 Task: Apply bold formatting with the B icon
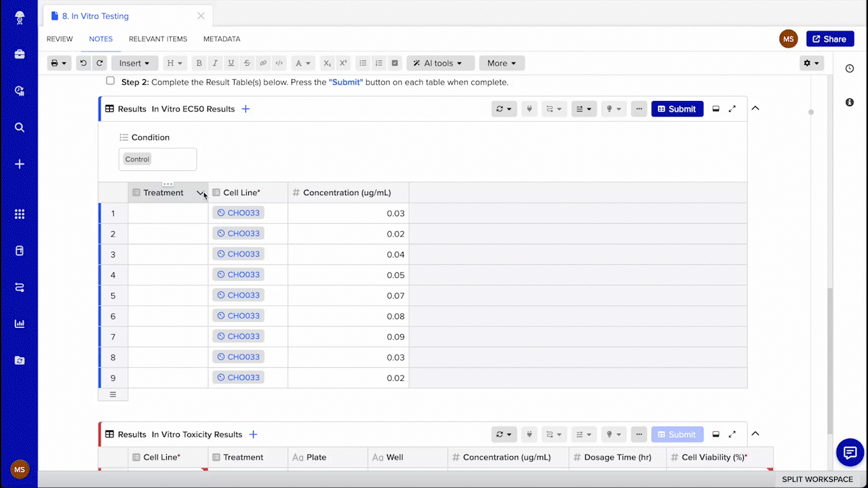coord(199,63)
